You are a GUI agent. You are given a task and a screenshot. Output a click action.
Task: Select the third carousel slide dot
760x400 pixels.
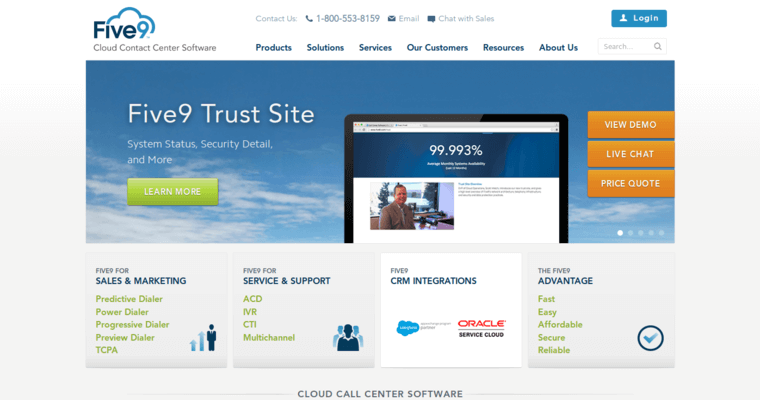tap(640, 233)
